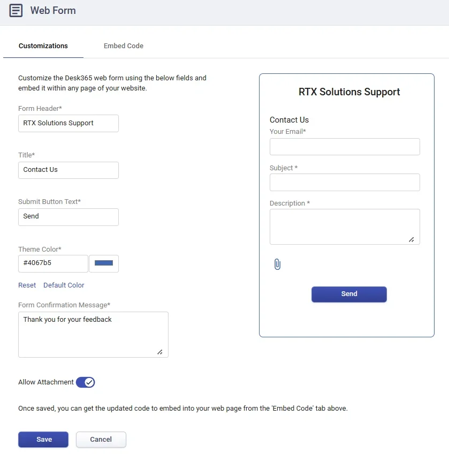Click the Description textarea in preview
The height and width of the screenshot is (476, 449).
[x=345, y=226]
